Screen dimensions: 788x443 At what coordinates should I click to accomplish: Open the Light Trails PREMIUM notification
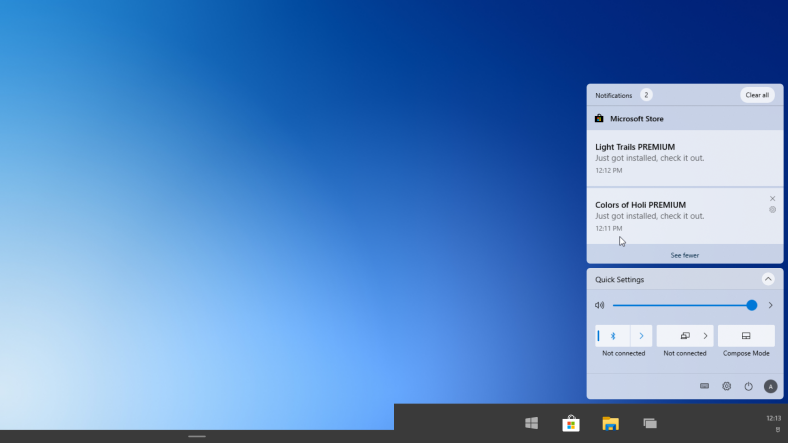[684, 159]
